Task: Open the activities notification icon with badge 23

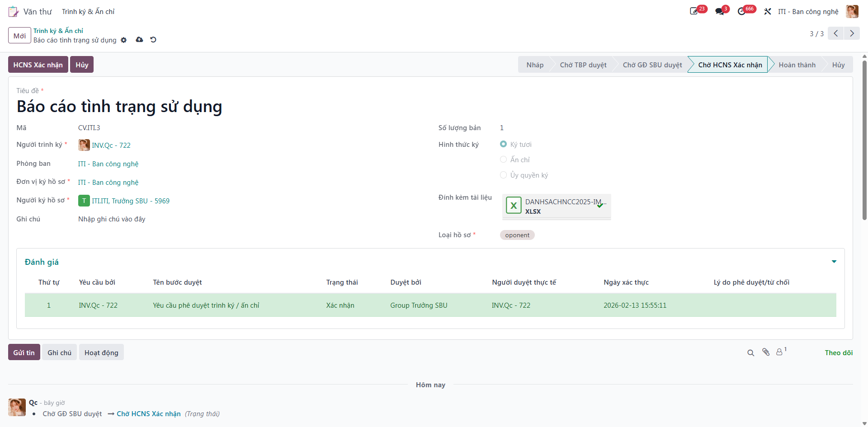Action: click(694, 11)
